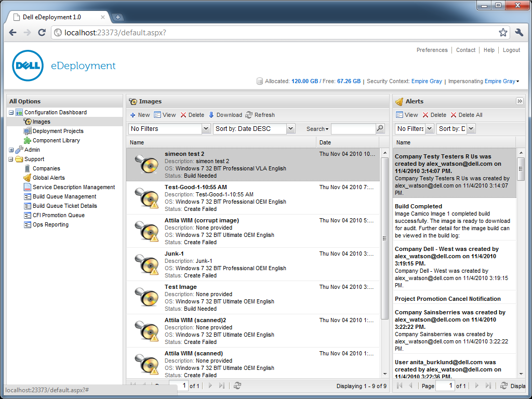Click the Alerts list scrollbar thumb

coord(521,169)
